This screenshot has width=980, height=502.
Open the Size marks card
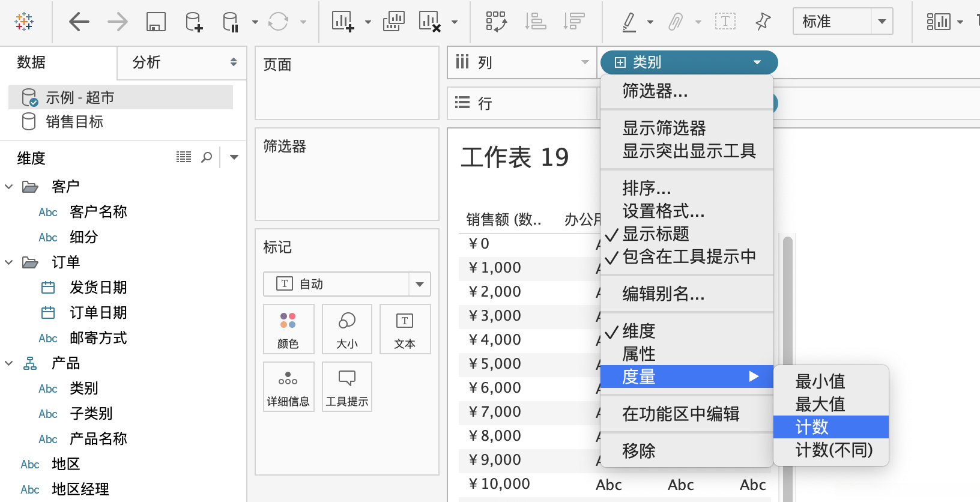[x=347, y=329]
